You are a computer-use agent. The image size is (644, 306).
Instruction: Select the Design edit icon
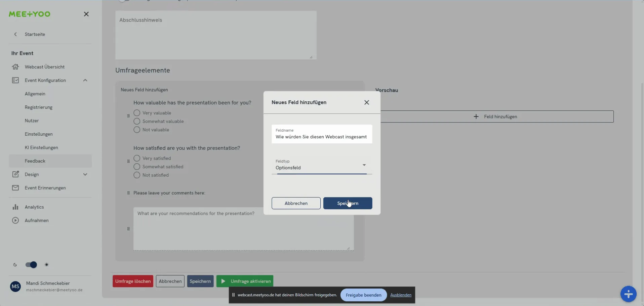15,174
